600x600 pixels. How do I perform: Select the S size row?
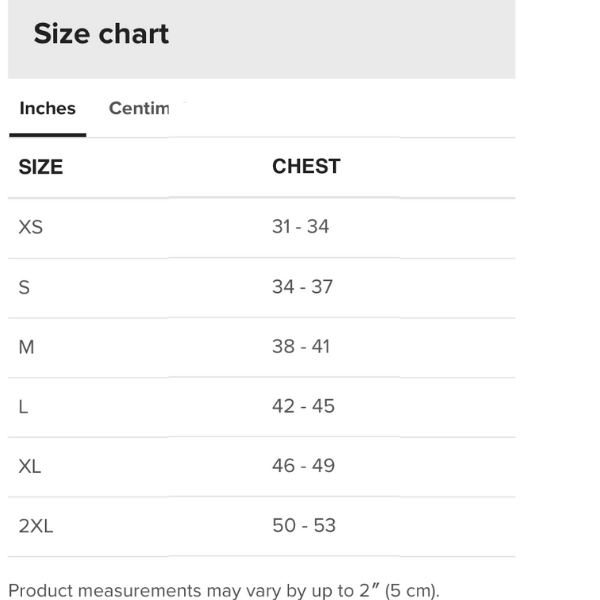pos(262,288)
